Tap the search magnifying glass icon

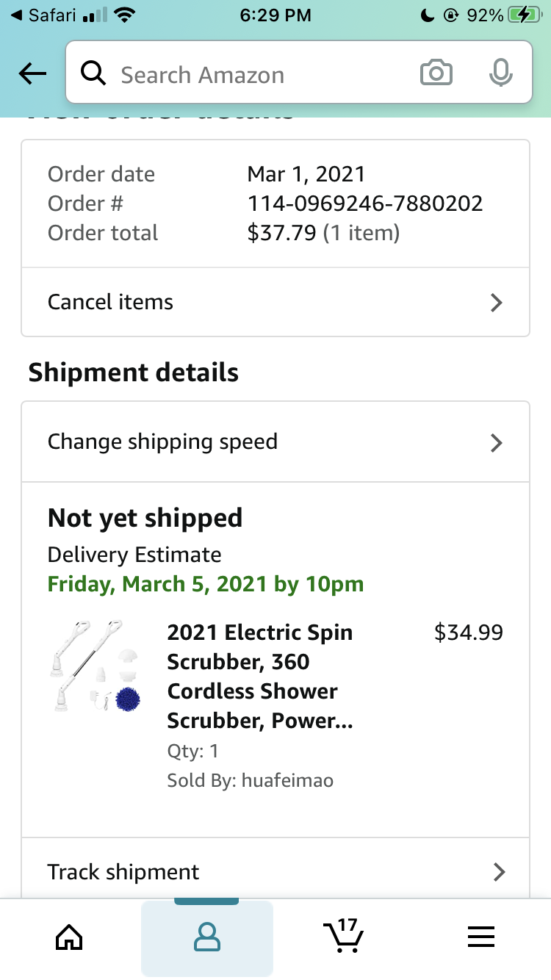pos(93,73)
